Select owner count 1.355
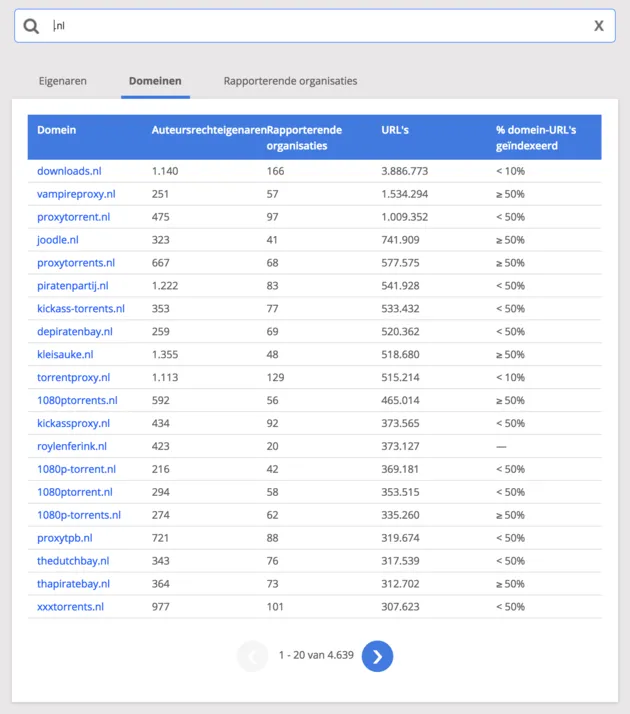 (165, 354)
